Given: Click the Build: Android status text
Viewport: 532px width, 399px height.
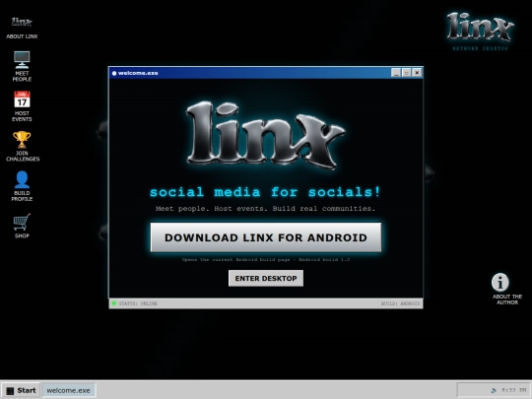Looking at the screenshot, I should coord(400,303).
